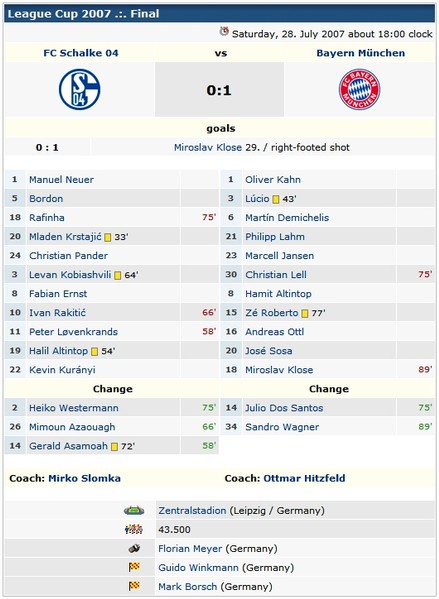
Task: Click the referee whistle icon by Florian Meyer
Action: coord(134,549)
